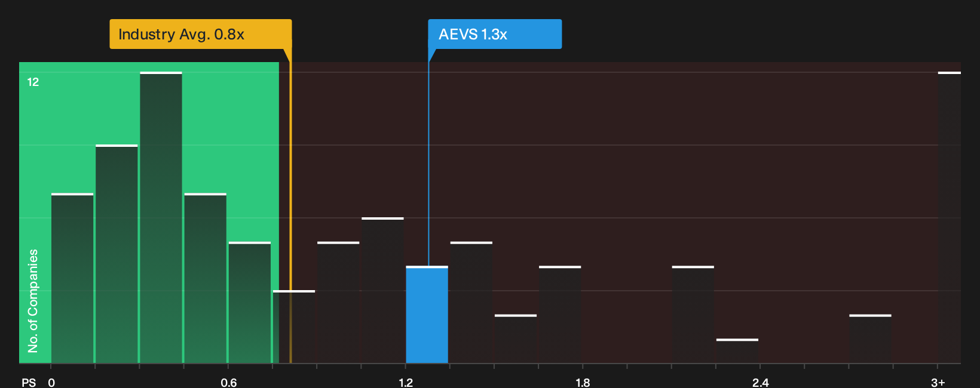This screenshot has width=980, height=388.
Task: Click the second green bar from the left
Action: click(117, 254)
